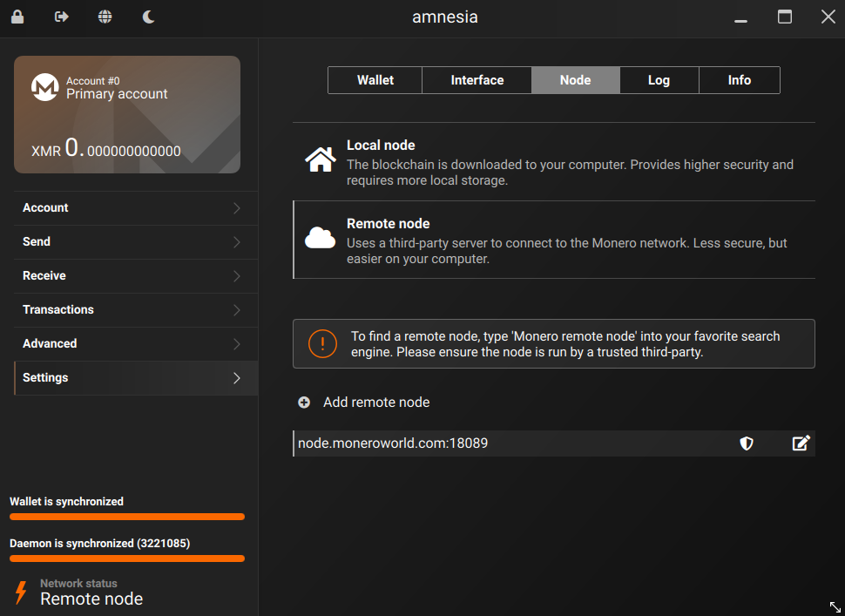Click the XMR balance amount
Image resolution: width=845 pixels, height=616 pixels.
[x=106, y=147]
